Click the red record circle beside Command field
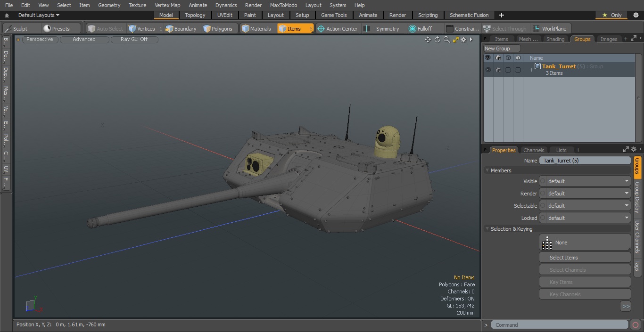This screenshot has width=644, height=332. point(636,325)
